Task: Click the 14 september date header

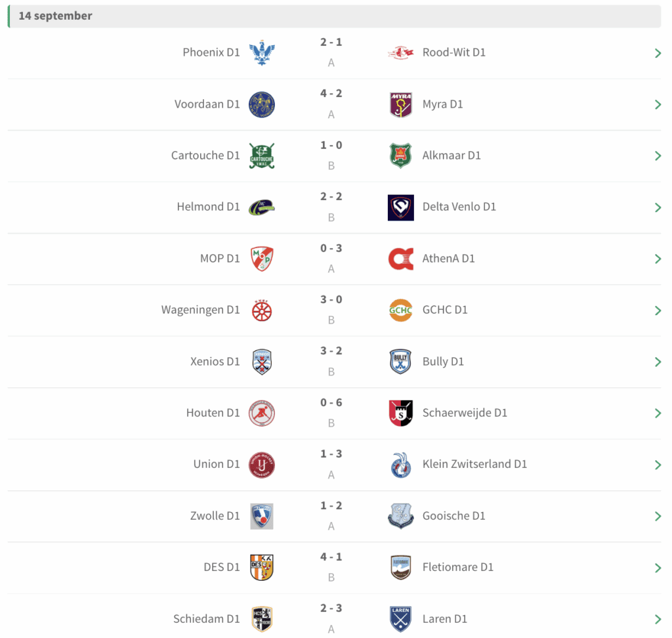Action: pyautogui.click(x=56, y=16)
